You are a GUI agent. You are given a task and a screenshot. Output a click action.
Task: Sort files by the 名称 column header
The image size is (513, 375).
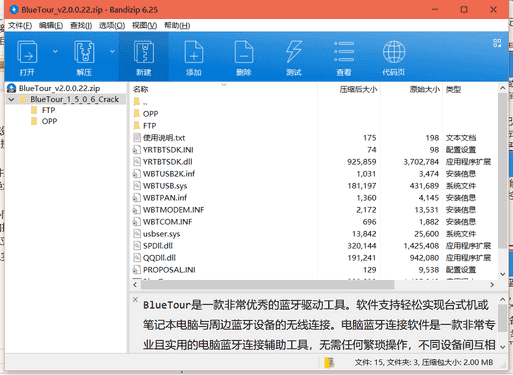[141, 89]
